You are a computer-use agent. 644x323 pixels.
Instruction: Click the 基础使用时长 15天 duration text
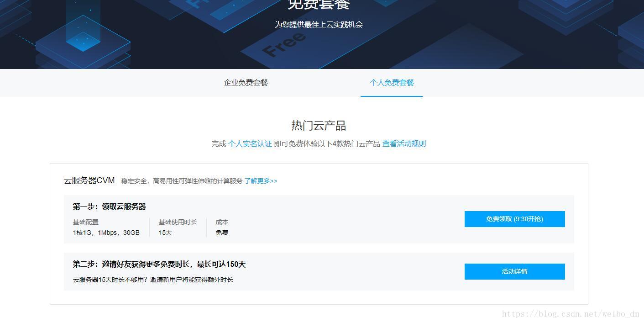(x=171, y=228)
